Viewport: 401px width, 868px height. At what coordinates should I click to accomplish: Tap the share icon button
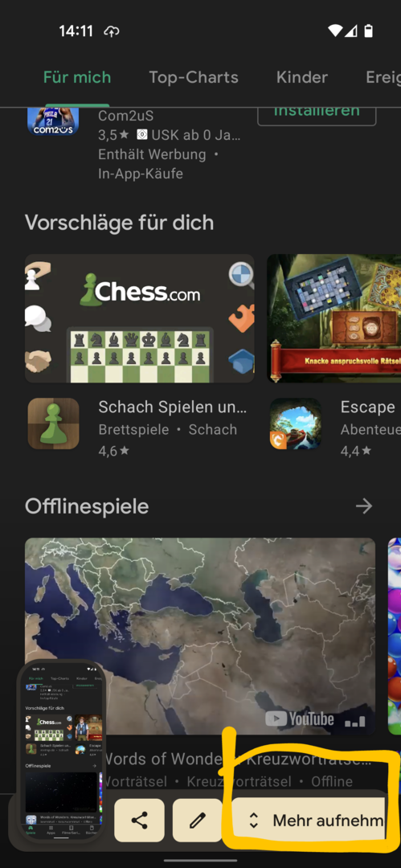(x=140, y=820)
